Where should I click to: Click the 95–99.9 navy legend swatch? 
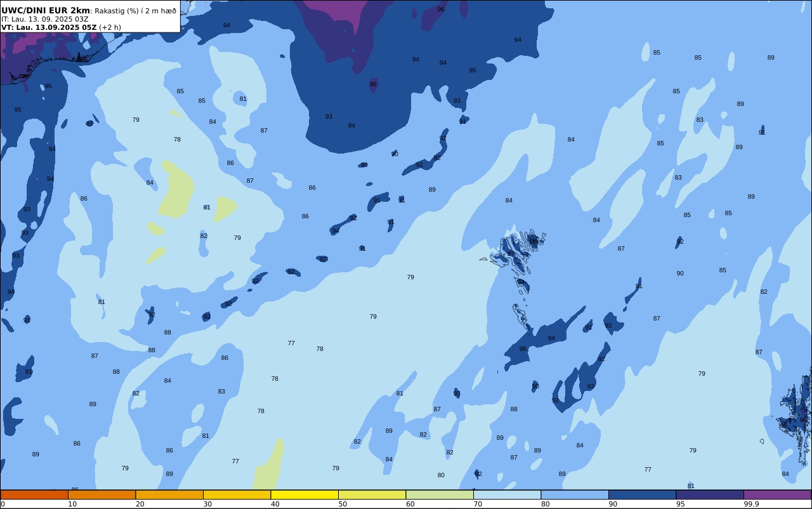[710, 494]
